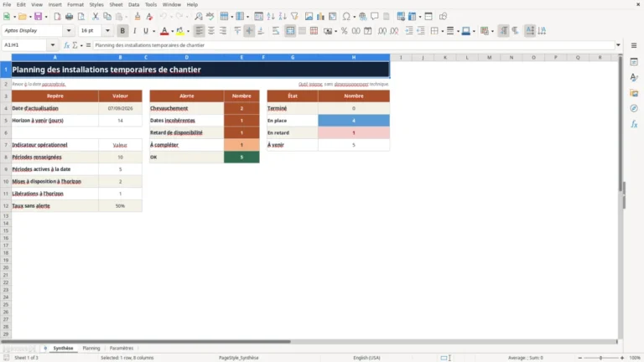Insert special character Omega icon
The height and width of the screenshot is (362, 644).
pos(346,17)
